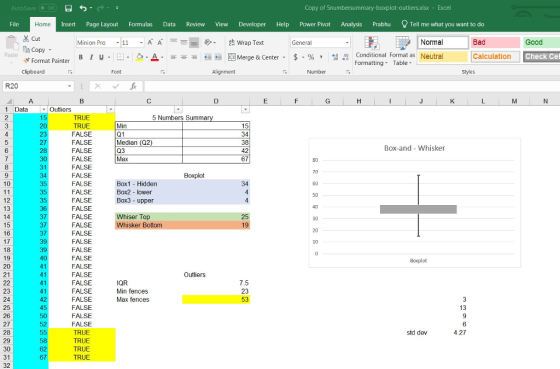Click the Paste clipboard icon

pos(11,44)
